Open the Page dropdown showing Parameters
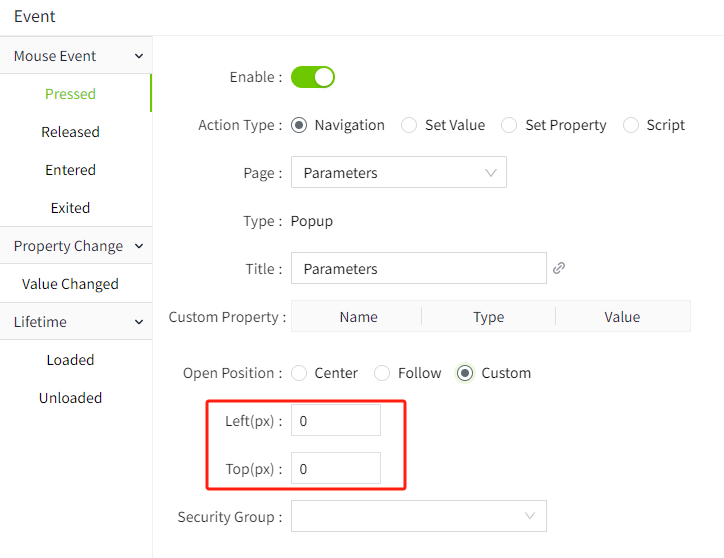This screenshot has width=724, height=558. (x=398, y=173)
